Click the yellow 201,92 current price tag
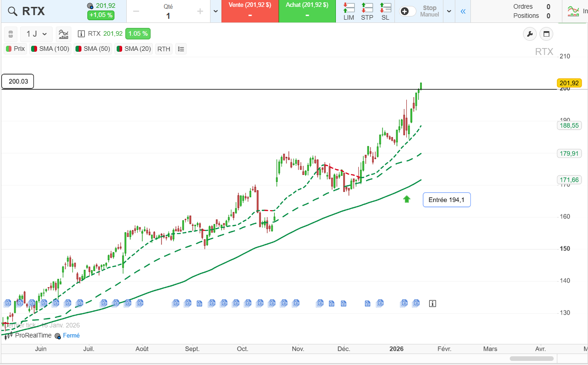The height and width of the screenshot is (365, 588). point(569,83)
